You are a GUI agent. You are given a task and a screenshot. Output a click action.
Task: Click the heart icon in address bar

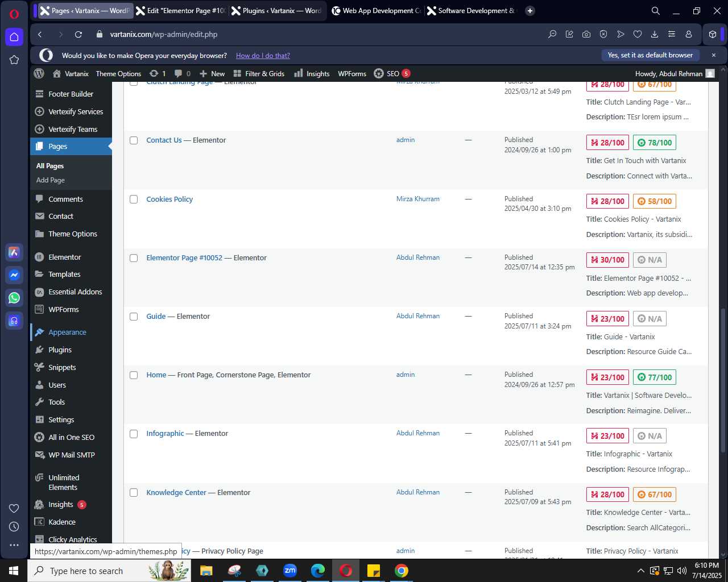[638, 34]
